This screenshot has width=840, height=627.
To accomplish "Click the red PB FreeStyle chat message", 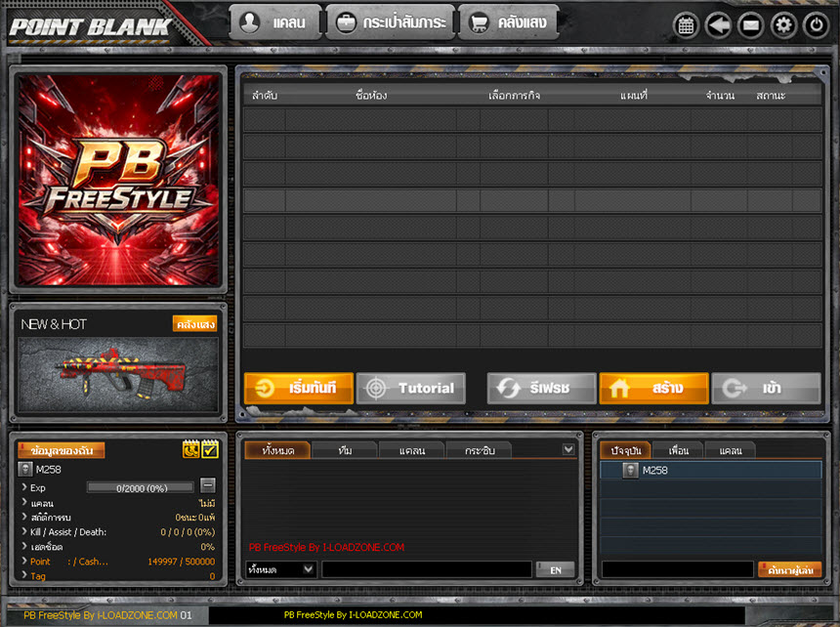I will (x=326, y=547).
